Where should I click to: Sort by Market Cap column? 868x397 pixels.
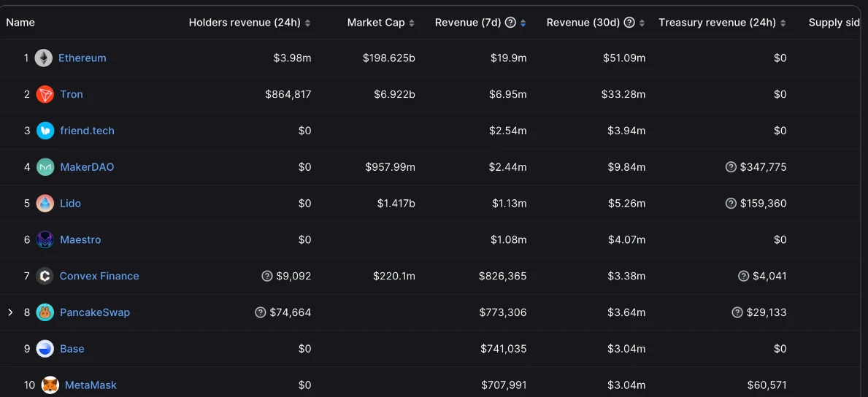click(411, 23)
